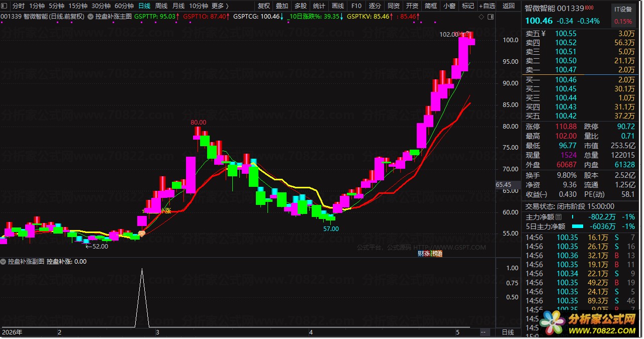Click the sidebar panel icon at toolbar left
Viewport: 644px width, 339px height.
[5, 6]
